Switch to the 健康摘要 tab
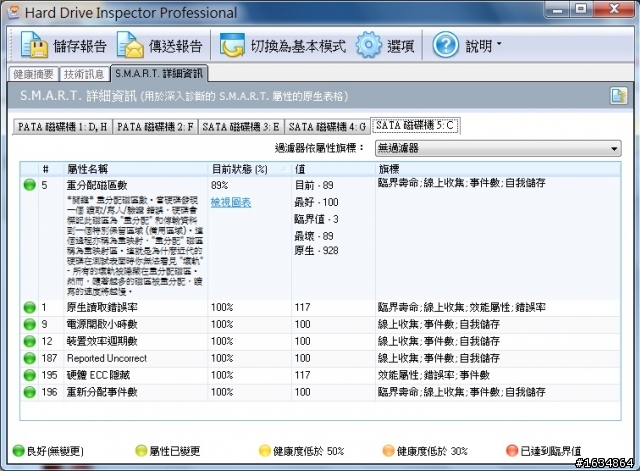640x471 pixels. [33, 74]
